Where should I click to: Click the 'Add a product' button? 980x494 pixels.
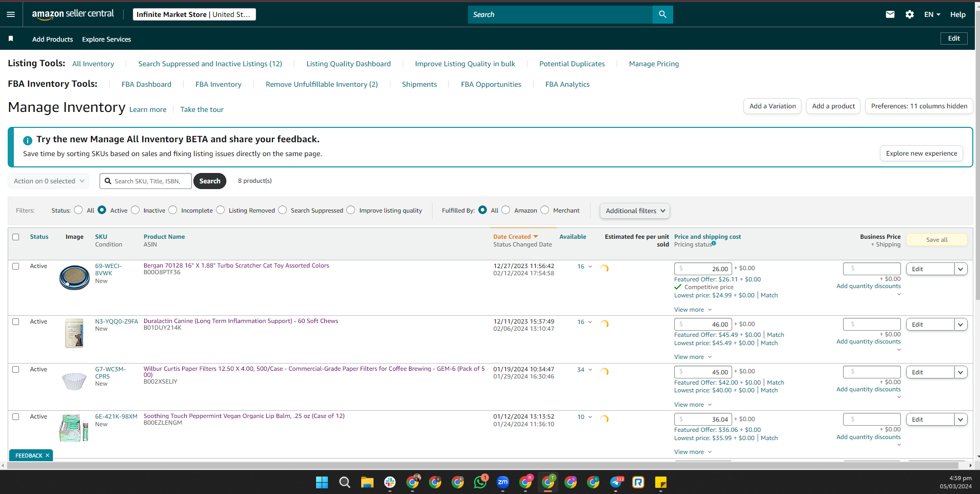click(833, 106)
